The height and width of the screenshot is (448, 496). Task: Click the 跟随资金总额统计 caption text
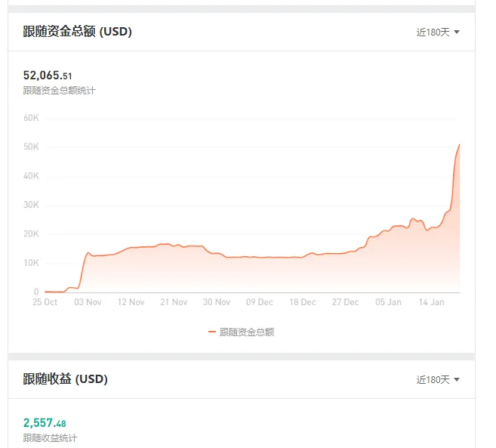pos(59,91)
